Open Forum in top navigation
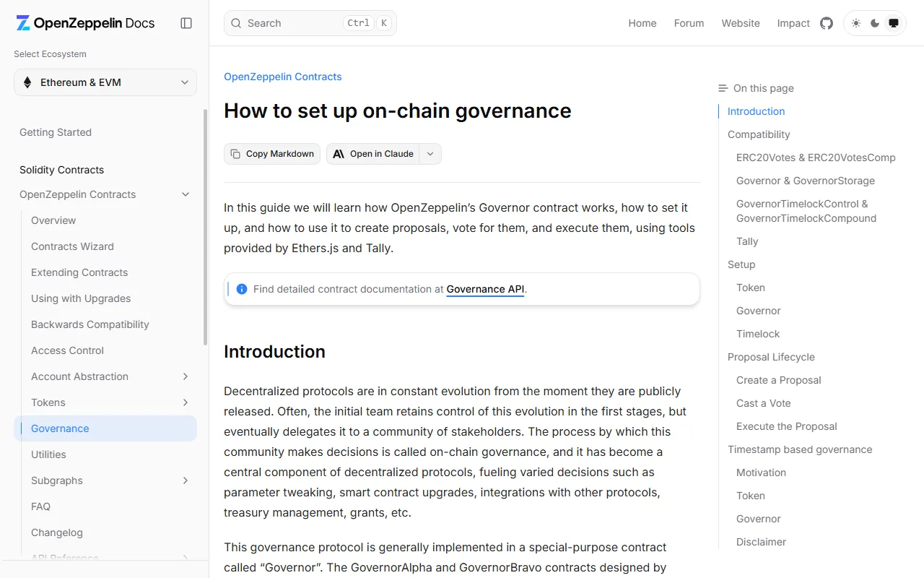Viewport: 924px width, 578px height. [689, 23]
